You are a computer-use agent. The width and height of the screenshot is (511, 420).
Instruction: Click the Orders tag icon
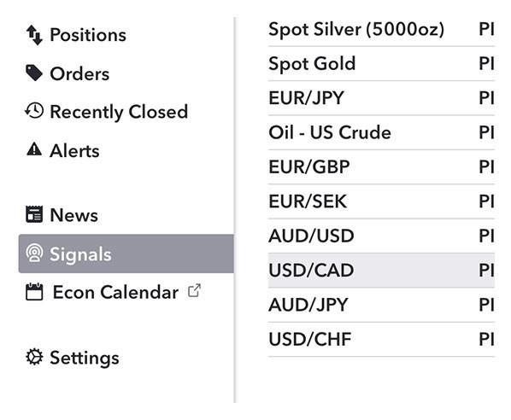[x=34, y=73]
